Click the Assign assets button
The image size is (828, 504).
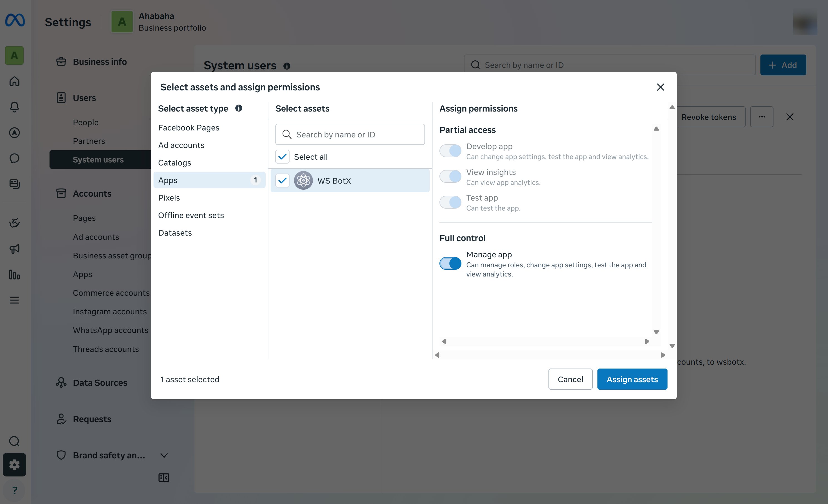pyautogui.click(x=632, y=379)
